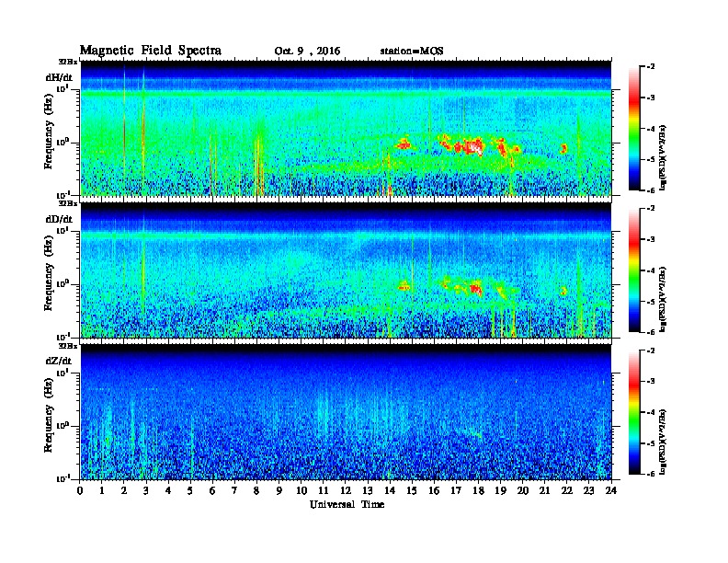728x563 pixels.
Task: Click the "-2" colorbar tick of the dH/dt panel
Action: click(651, 67)
